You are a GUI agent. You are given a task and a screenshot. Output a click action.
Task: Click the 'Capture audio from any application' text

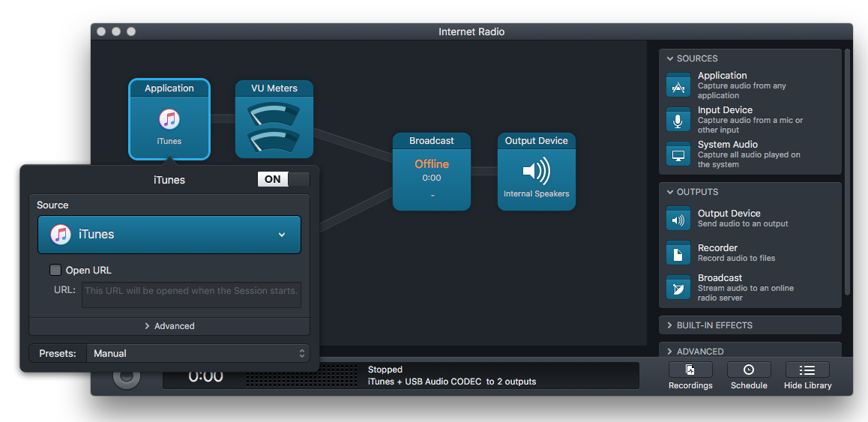(x=742, y=90)
